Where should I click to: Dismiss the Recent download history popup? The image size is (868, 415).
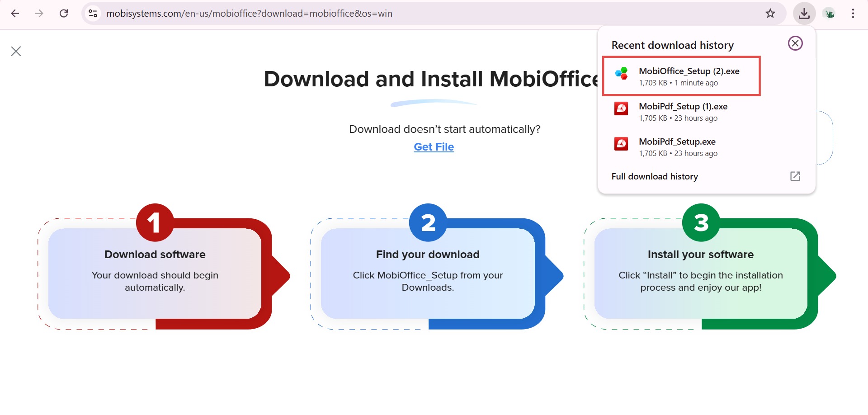(x=796, y=43)
